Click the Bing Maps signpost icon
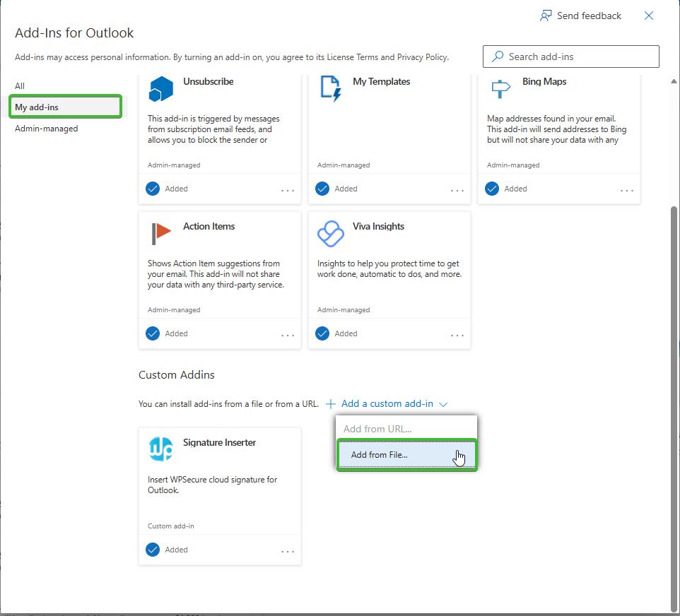Screen dimensions: 680x616 point(500,89)
